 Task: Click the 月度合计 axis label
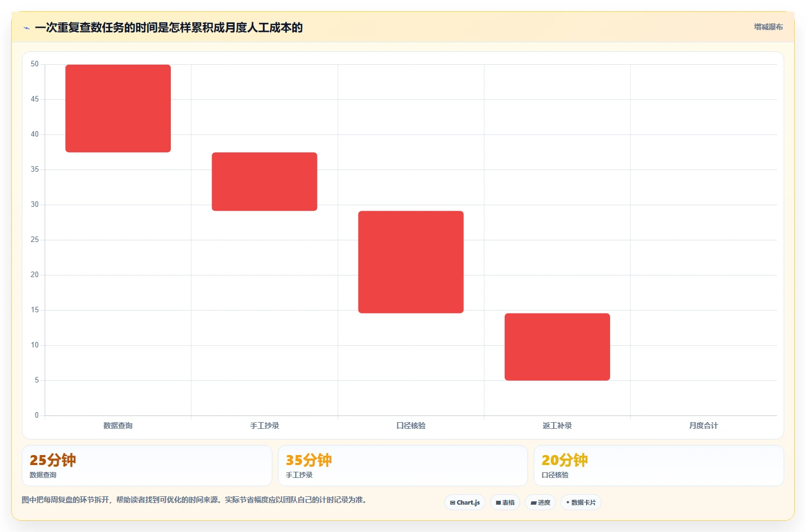pyautogui.click(x=703, y=425)
